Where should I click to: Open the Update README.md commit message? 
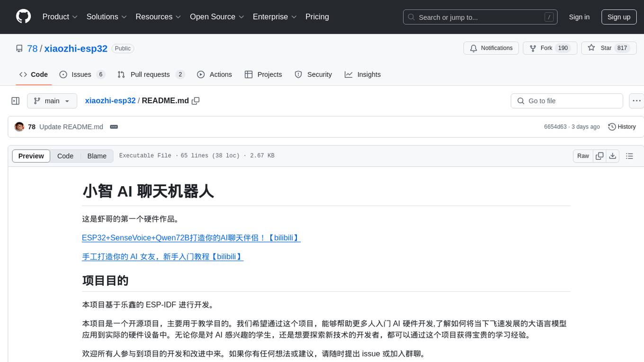(x=71, y=127)
